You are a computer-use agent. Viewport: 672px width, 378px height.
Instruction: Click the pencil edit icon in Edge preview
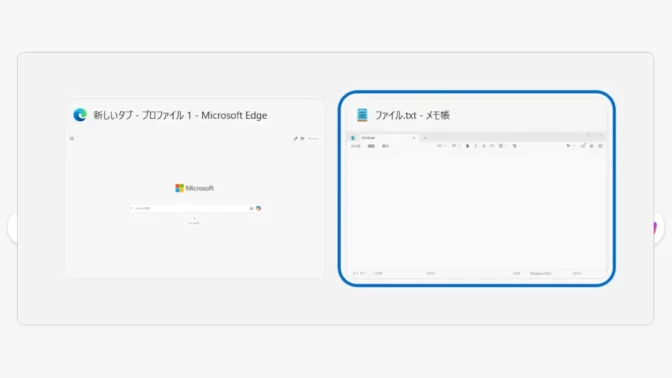point(295,138)
